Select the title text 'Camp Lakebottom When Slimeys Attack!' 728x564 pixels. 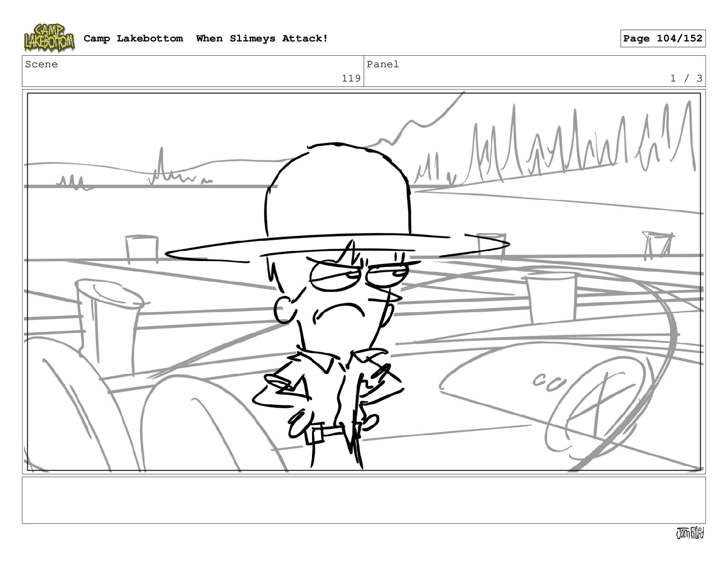click(x=206, y=39)
